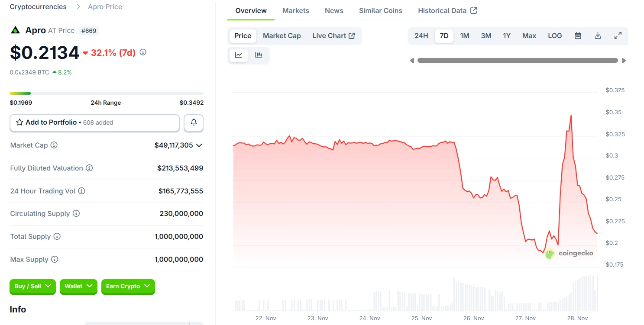Open the Buy / Sell dropdown
644x325 pixels.
tap(32, 286)
